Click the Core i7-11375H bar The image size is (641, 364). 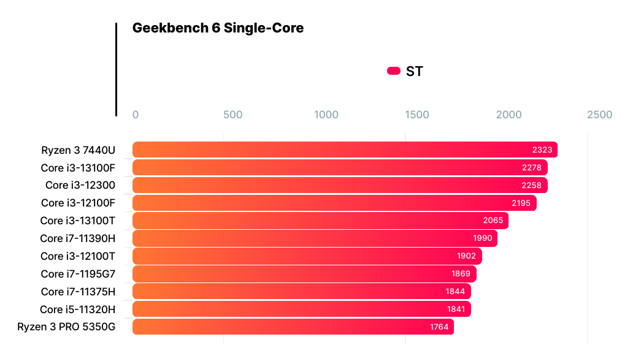coord(301,291)
